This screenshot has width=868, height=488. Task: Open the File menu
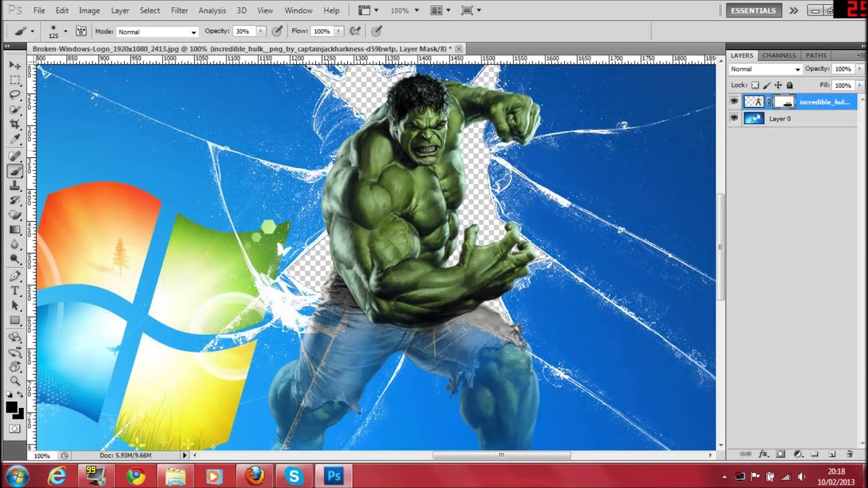pos(39,10)
